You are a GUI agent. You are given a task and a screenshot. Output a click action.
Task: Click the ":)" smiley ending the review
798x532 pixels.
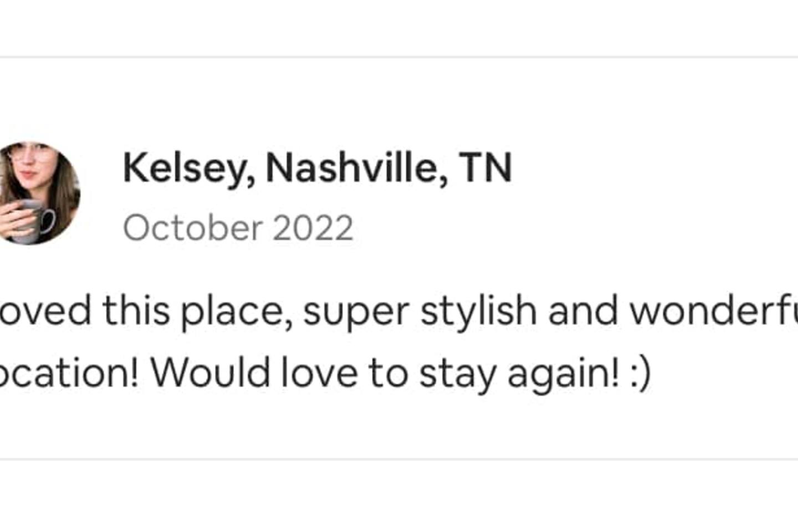[640, 374]
